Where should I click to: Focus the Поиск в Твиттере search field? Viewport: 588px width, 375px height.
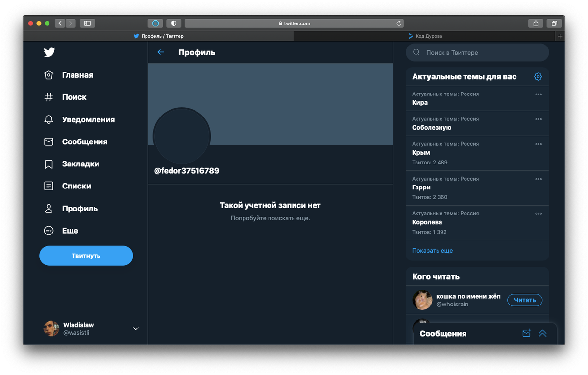(477, 52)
